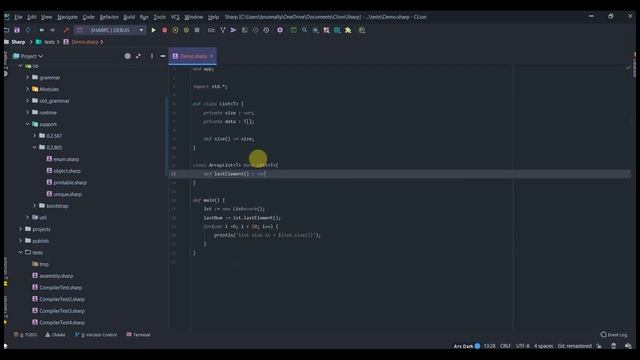640x360 pixels.
Task: Expand the grammar folder
Action: coord(27,77)
